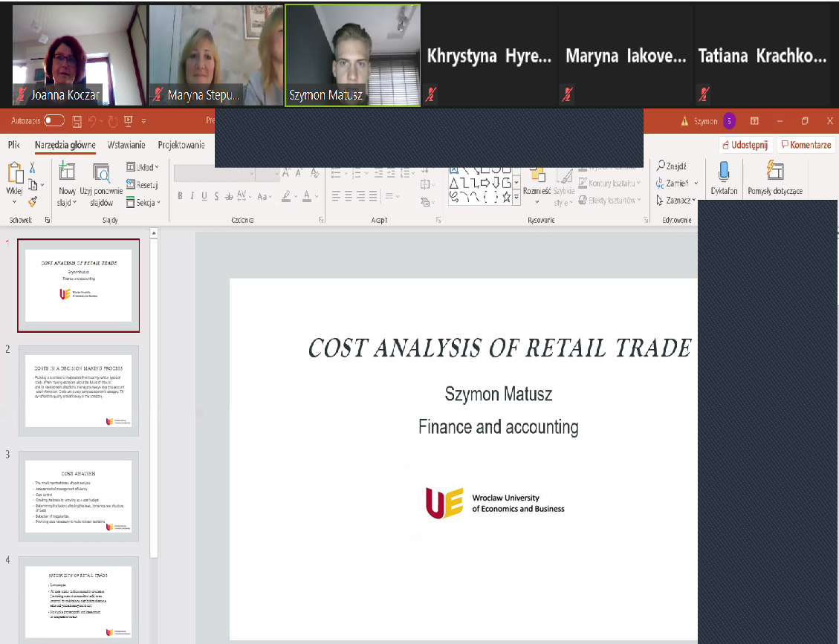839x644 pixels.
Task: Clear all formatting with eraser A icon
Action: [314, 173]
